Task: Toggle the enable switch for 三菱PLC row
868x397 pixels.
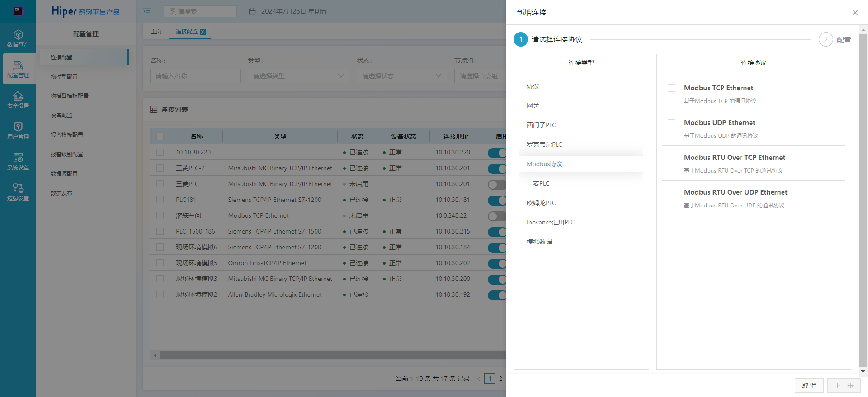Action: (497, 184)
